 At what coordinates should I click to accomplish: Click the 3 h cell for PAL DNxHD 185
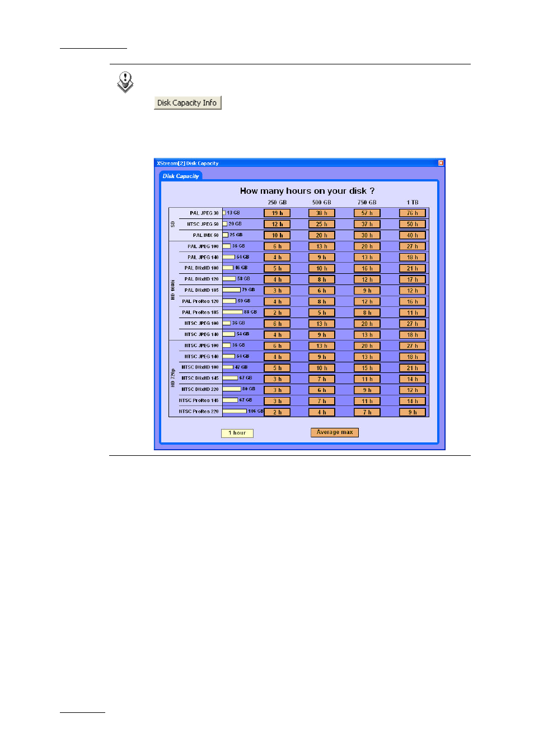point(277,291)
